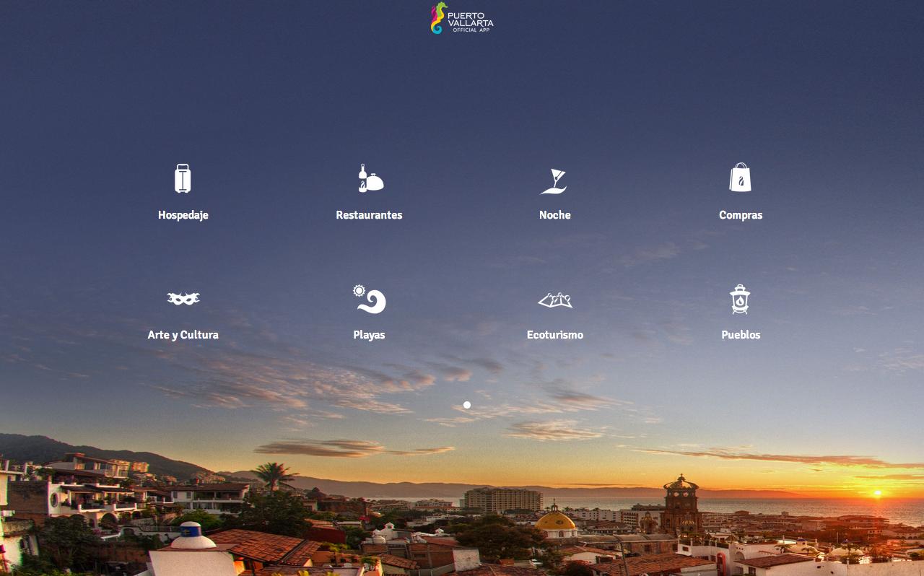Click the Playas text label

click(x=369, y=334)
